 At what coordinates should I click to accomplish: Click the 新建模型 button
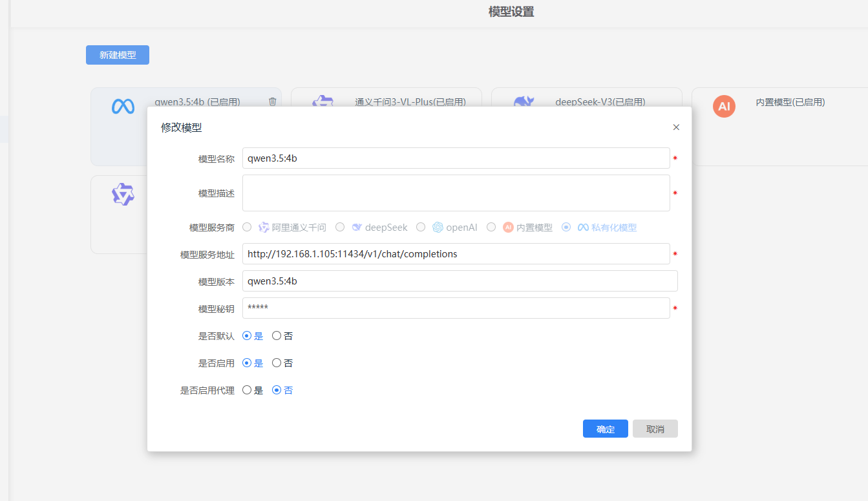(118, 55)
